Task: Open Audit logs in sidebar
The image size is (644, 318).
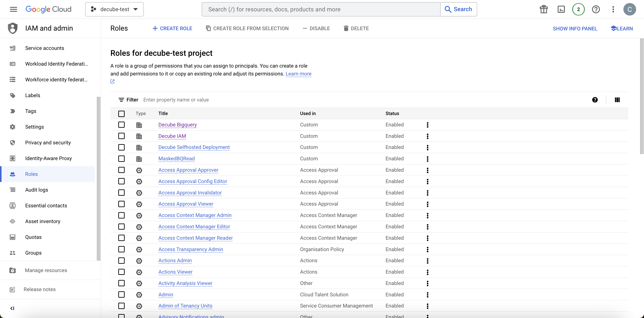Action: pos(37,190)
